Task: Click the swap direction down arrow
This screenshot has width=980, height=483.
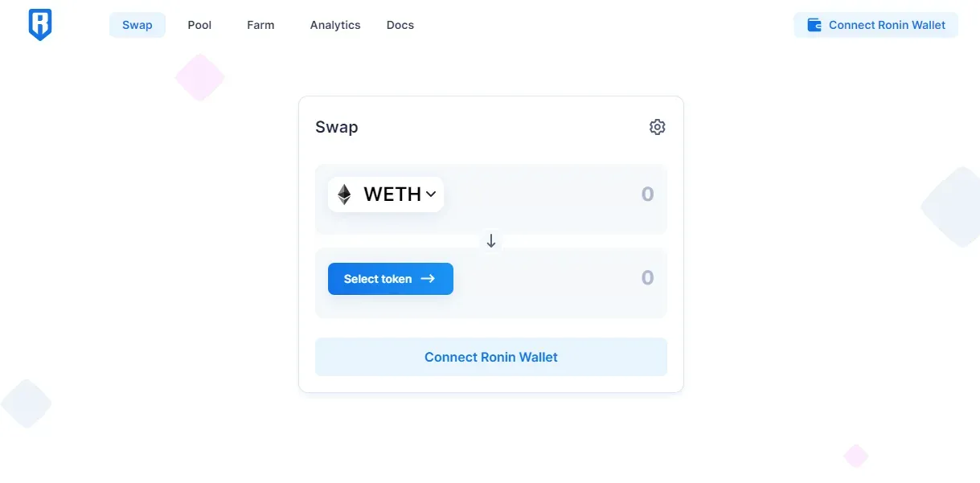Action: click(x=491, y=241)
